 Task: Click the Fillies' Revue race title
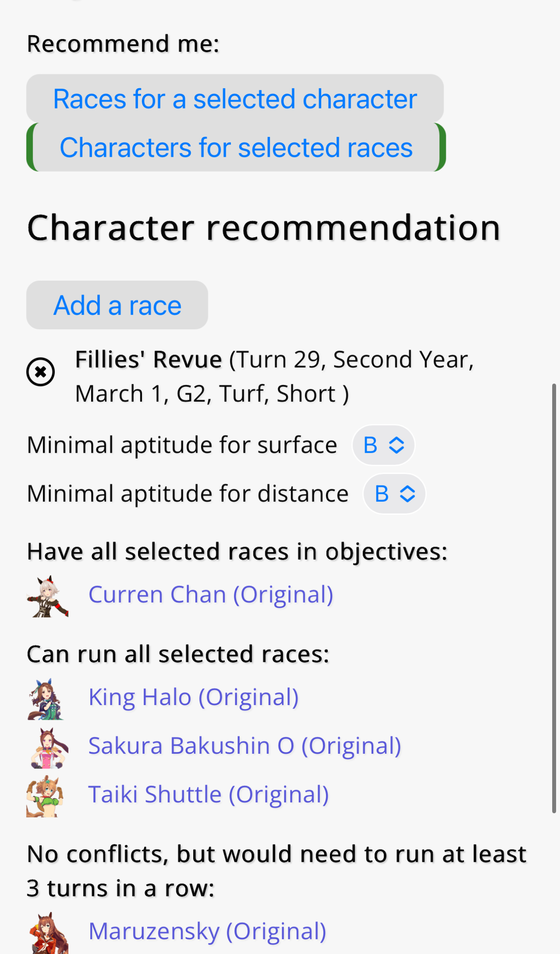pos(148,360)
